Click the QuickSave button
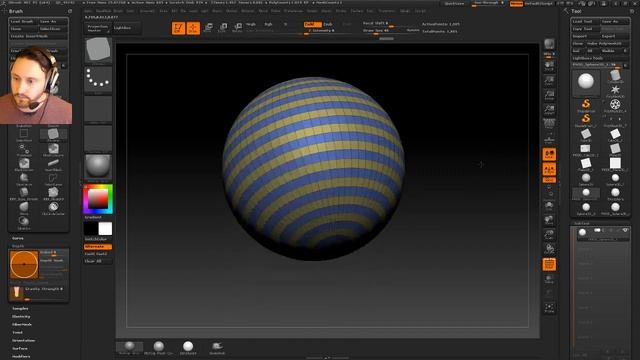640x360 pixels. click(x=454, y=4)
